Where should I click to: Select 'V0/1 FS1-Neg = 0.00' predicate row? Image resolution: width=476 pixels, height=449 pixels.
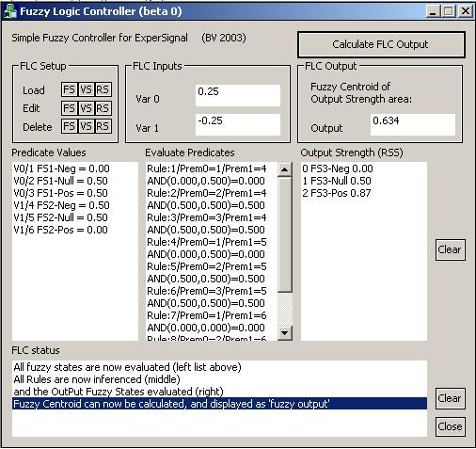[x=75, y=168]
